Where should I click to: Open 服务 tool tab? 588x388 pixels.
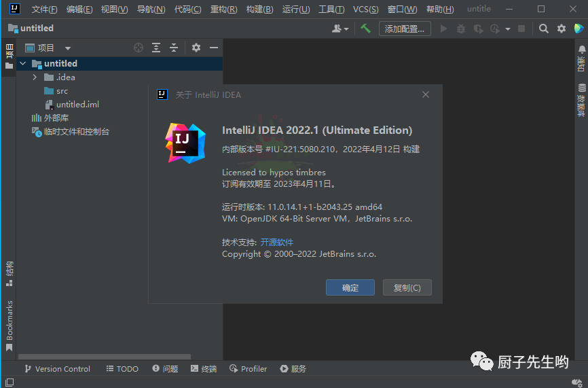(293, 369)
